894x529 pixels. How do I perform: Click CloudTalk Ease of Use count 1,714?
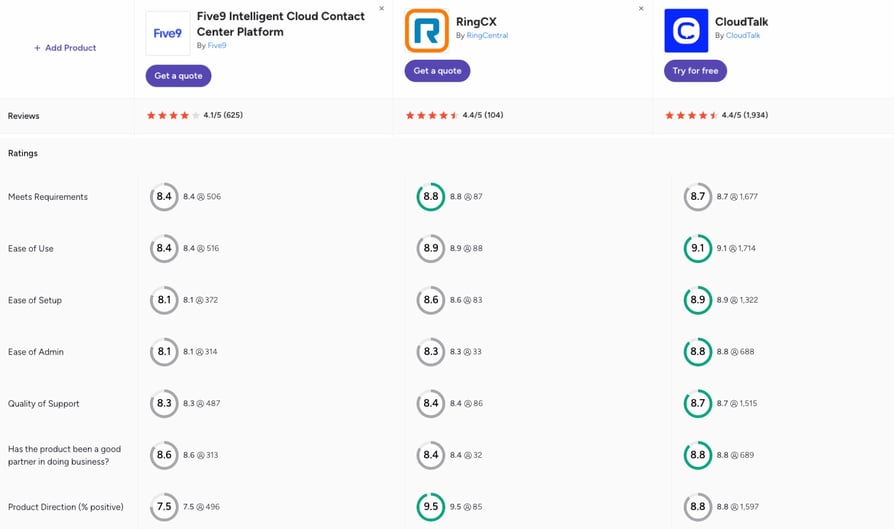[x=746, y=249]
